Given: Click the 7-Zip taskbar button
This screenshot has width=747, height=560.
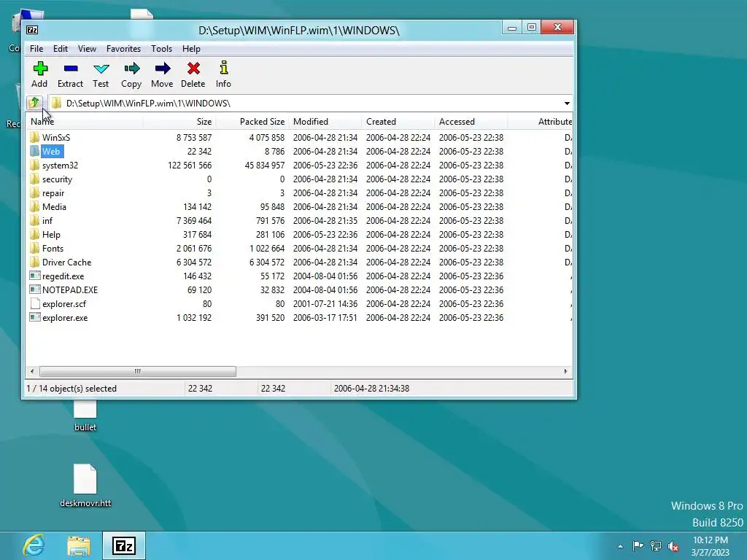Looking at the screenshot, I should (124, 545).
